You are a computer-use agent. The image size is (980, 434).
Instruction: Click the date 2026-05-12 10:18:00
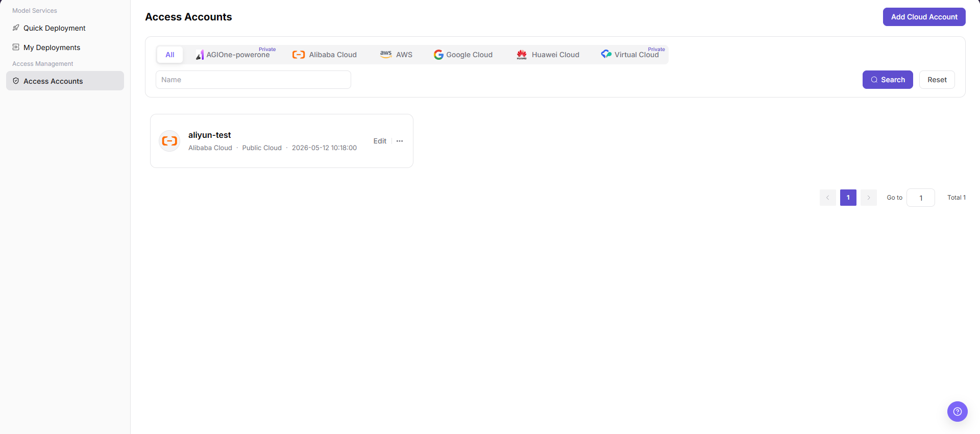coord(324,148)
